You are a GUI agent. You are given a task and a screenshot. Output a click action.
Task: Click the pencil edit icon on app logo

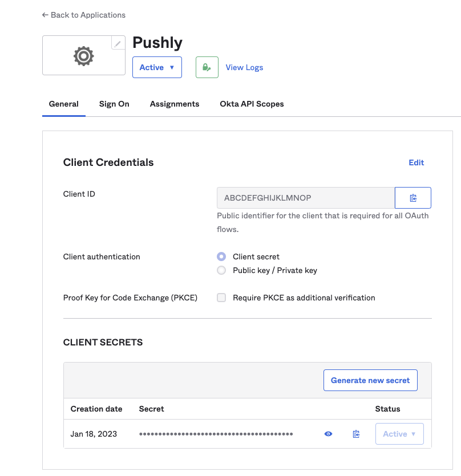click(x=118, y=43)
